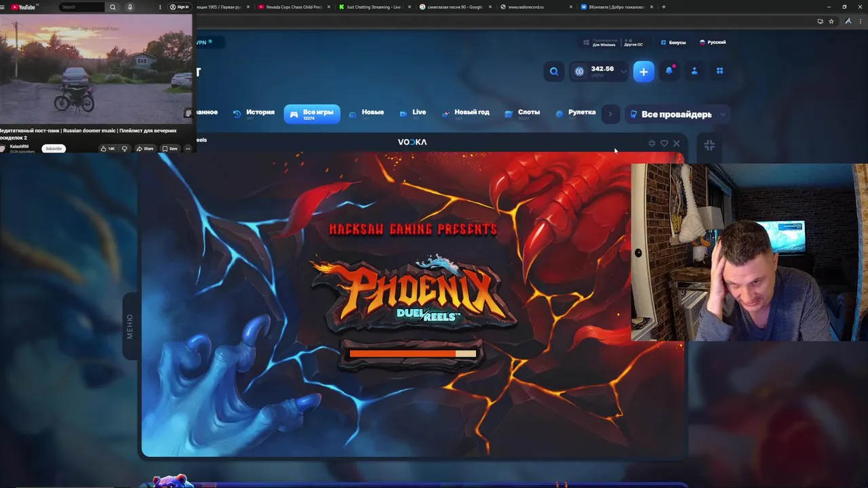Open the notifications bell
This screenshot has width=868, height=488.
pos(669,70)
